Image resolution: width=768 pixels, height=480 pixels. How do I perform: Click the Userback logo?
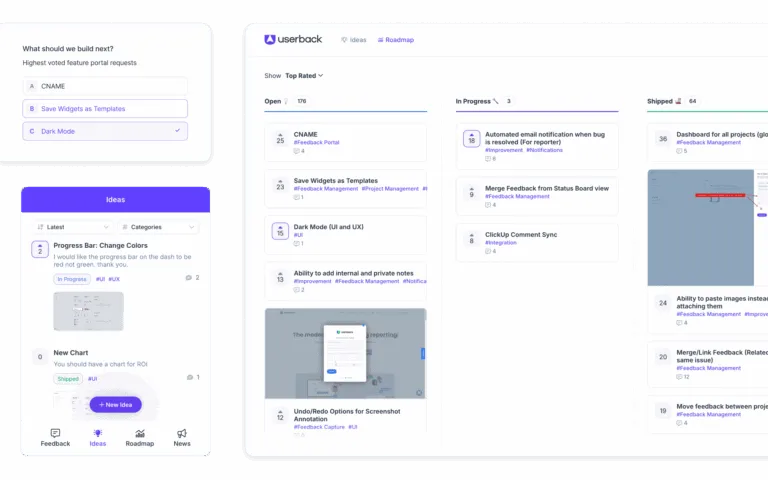click(x=293, y=39)
